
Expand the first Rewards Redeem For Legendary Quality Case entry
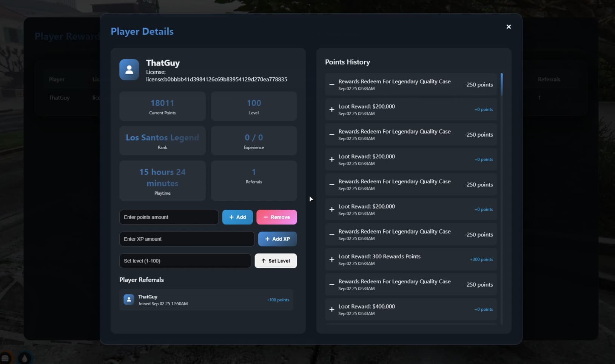(410, 84)
